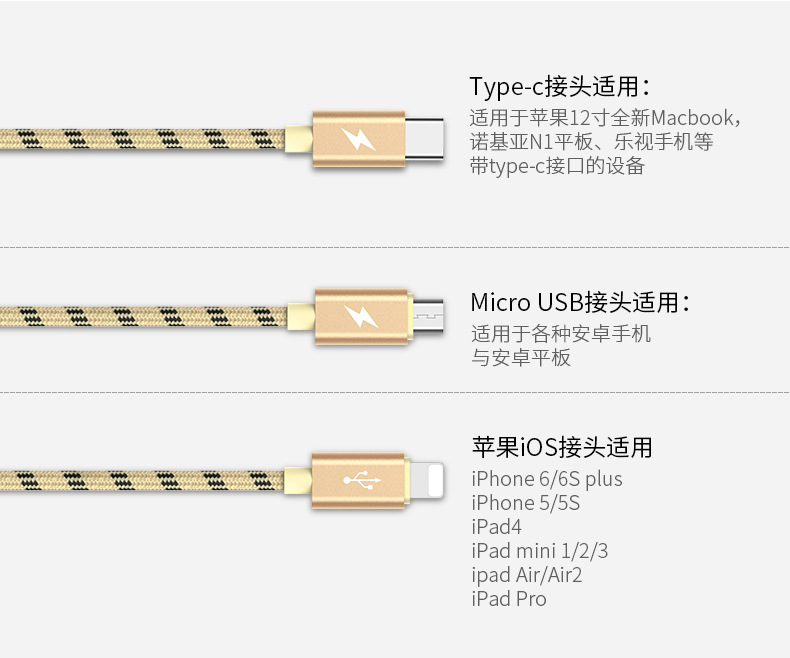Screen dimensions: 790x658
Task: Select the "Type-c接头适用" heading
Action: [x=560, y=86]
